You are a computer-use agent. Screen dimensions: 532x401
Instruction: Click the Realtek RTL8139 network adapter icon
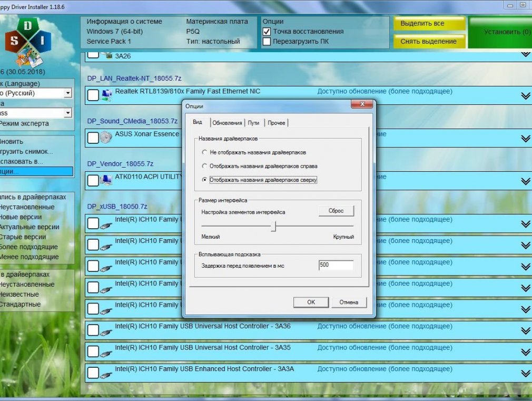tap(106, 95)
